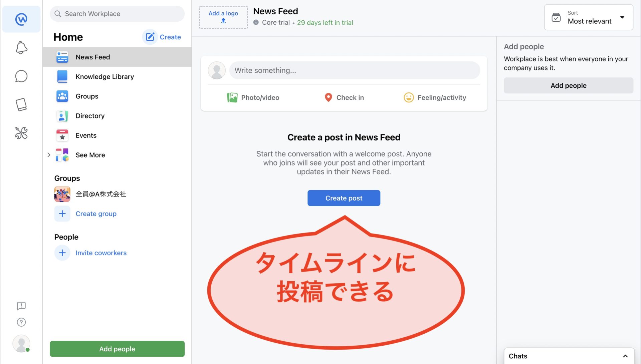The image size is (641, 364).
Task: Open the 全員@A株式会社 group thumbnail
Action: point(62,194)
